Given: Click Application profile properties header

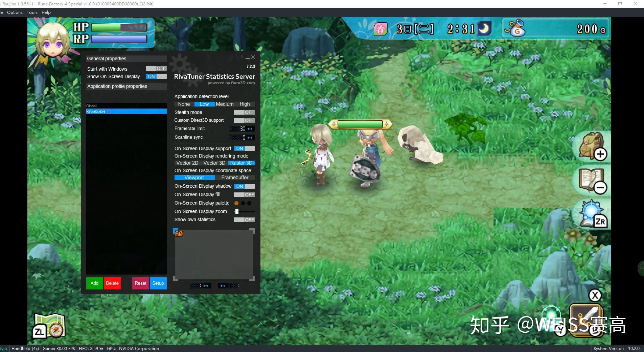Looking at the screenshot, I should click(126, 86).
